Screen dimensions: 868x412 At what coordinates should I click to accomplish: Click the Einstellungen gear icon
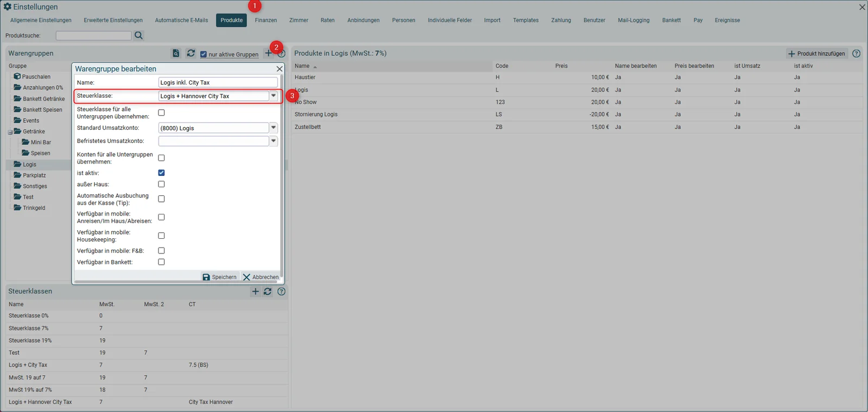pos(8,7)
